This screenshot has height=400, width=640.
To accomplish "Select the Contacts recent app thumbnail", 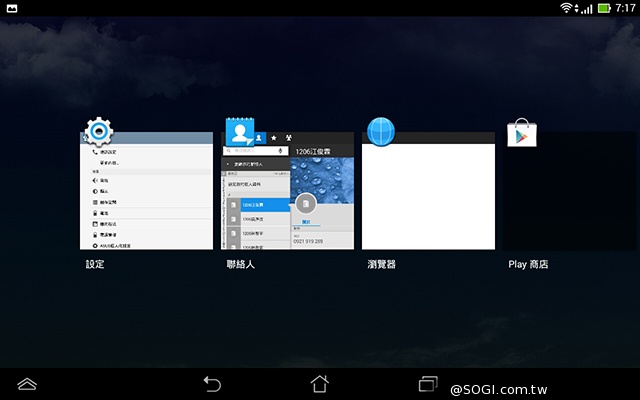I will 287,191.
